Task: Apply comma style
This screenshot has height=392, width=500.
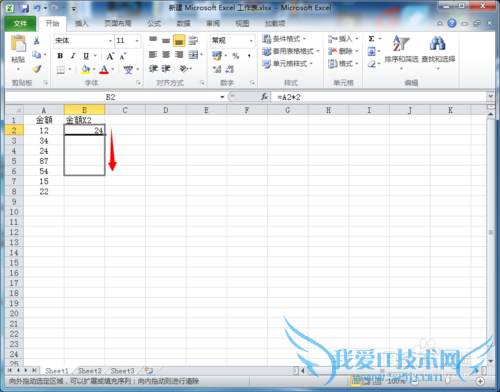Action: tap(249, 56)
